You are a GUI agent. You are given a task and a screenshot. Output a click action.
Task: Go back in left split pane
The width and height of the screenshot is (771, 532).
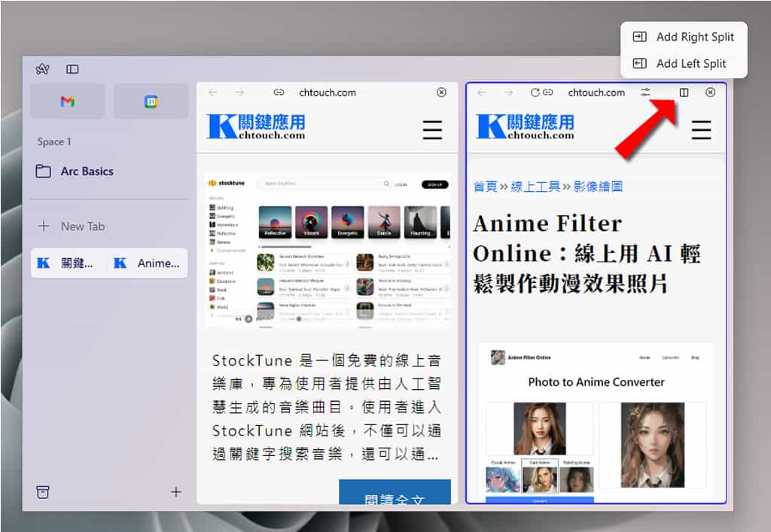tap(212, 93)
